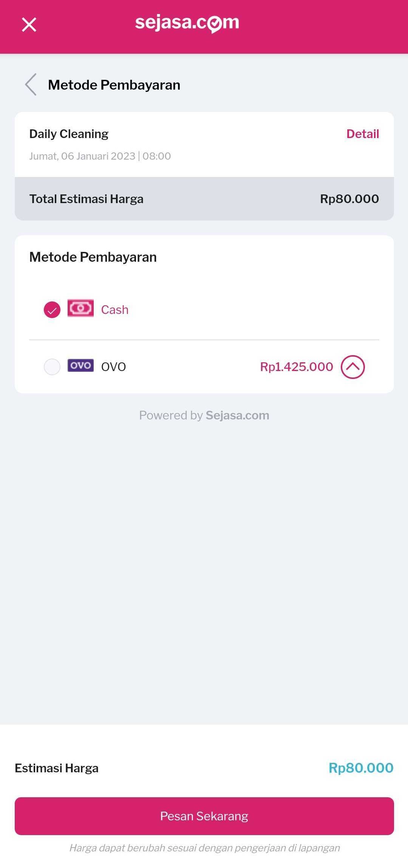The image size is (408, 868).
Task: Select the Cash radio button
Action: (52, 310)
